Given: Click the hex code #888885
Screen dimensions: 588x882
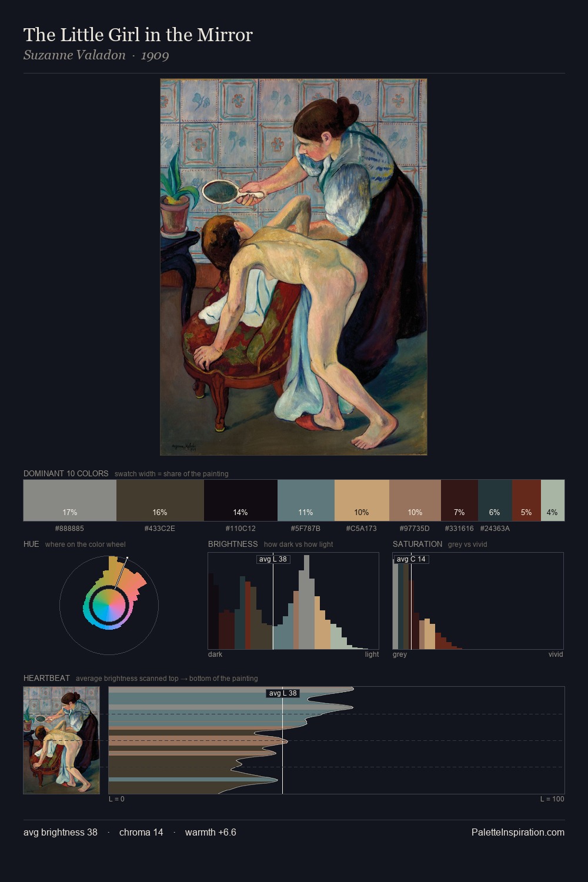Looking at the screenshot, I should tap(69, 529).
